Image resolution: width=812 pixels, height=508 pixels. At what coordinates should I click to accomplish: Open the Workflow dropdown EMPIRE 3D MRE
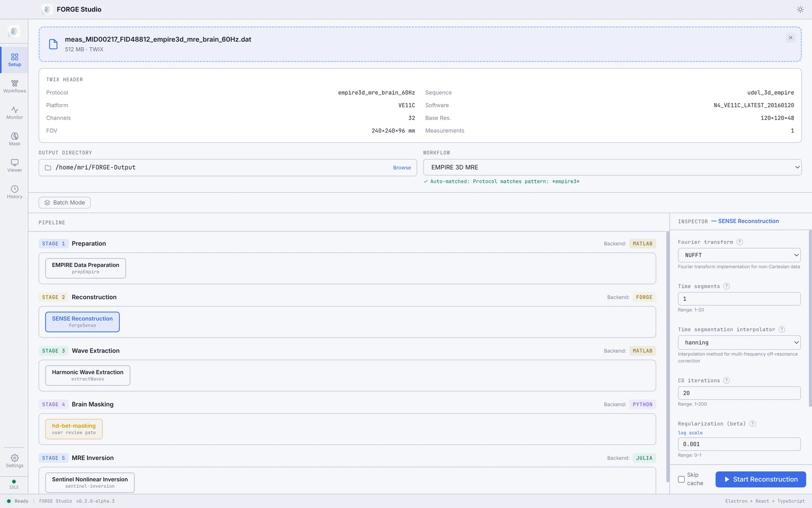coord(612,167)
